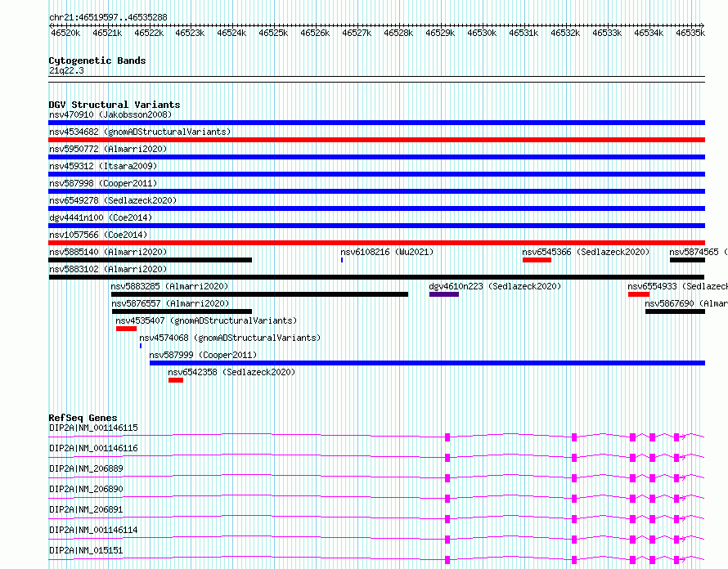Click black bar under nsv5876557

[x=182, y=311]
